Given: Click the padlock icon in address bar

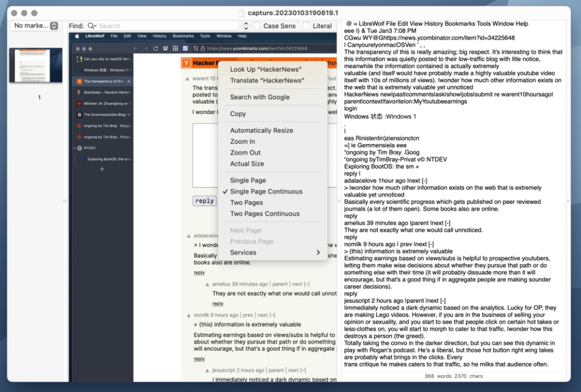Looking at the screenshot, I should click(x=203, y=48).
